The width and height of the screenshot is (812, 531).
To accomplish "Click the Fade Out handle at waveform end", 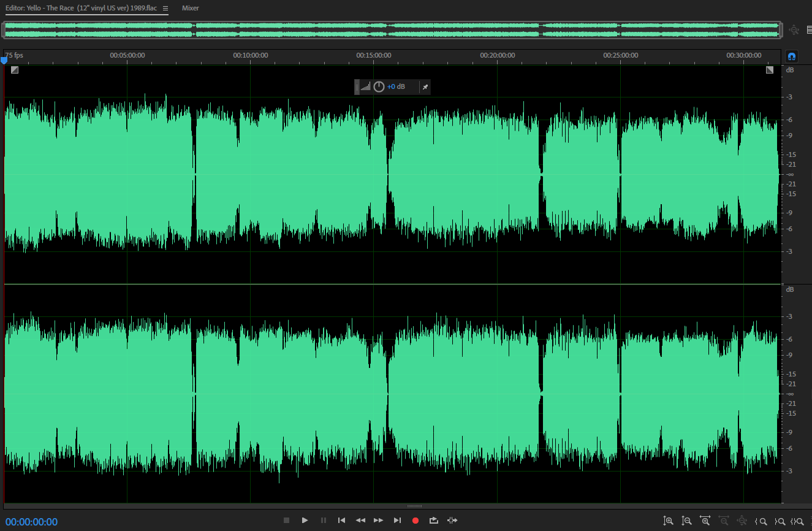I will pyautogui.click(x=770, y=70).
